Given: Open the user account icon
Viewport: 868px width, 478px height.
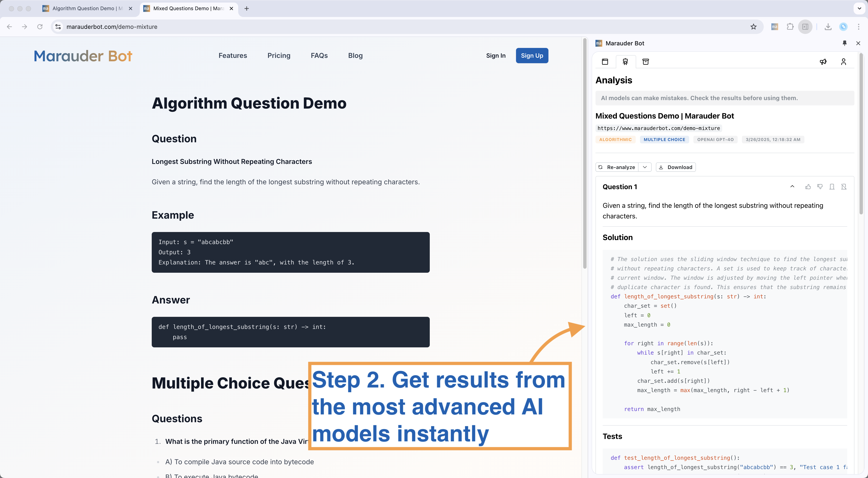Looking at the screenshot, I should coord(843,62).
